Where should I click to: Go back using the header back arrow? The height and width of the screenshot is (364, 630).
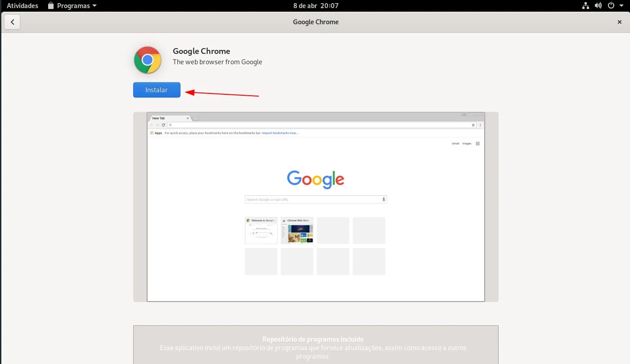(x=12, y=22)
